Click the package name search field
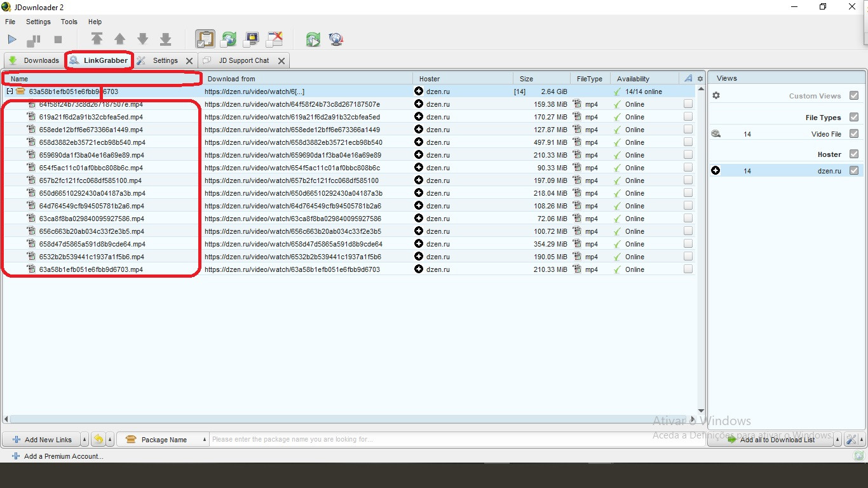Image resolution: width=868 pixels, height=488 pixels. coord(456,440)
